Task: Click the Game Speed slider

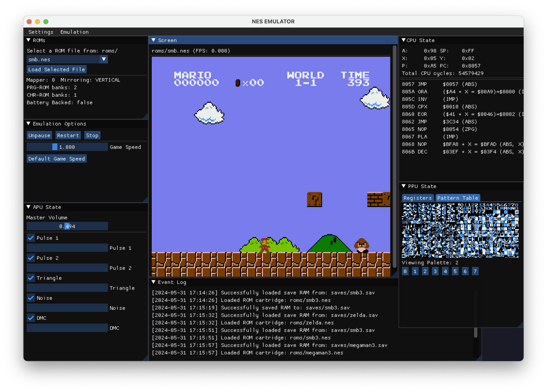Action: [x=67, y=147]
